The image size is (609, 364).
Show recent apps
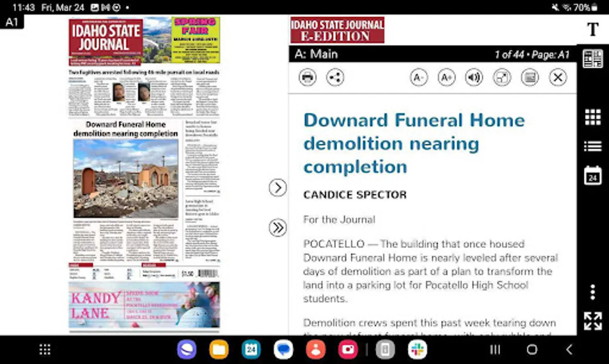tap(495, 349)
